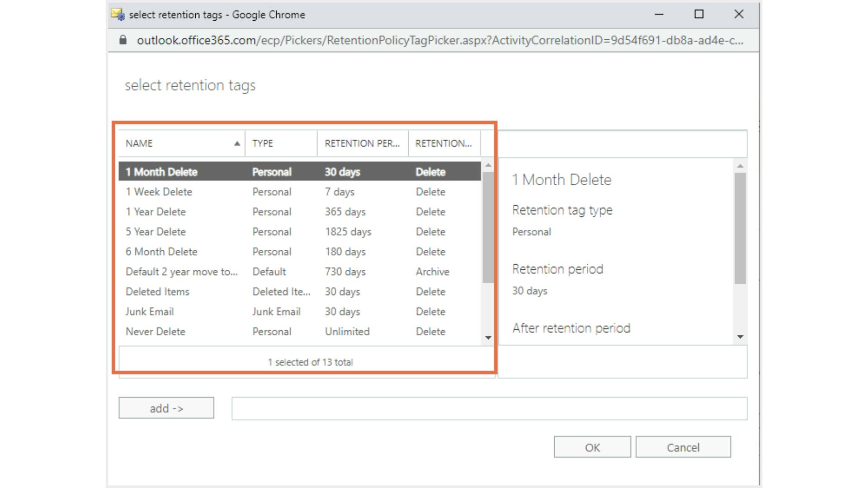This screenshot has height=488, width=868.
Task: Click the Cancel button
Action: [x=683, y=447]
